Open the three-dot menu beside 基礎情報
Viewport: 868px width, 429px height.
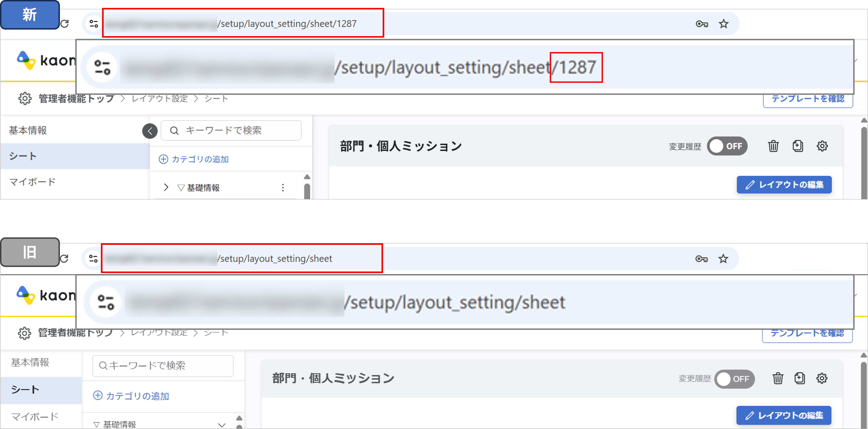tap(283, 188)
